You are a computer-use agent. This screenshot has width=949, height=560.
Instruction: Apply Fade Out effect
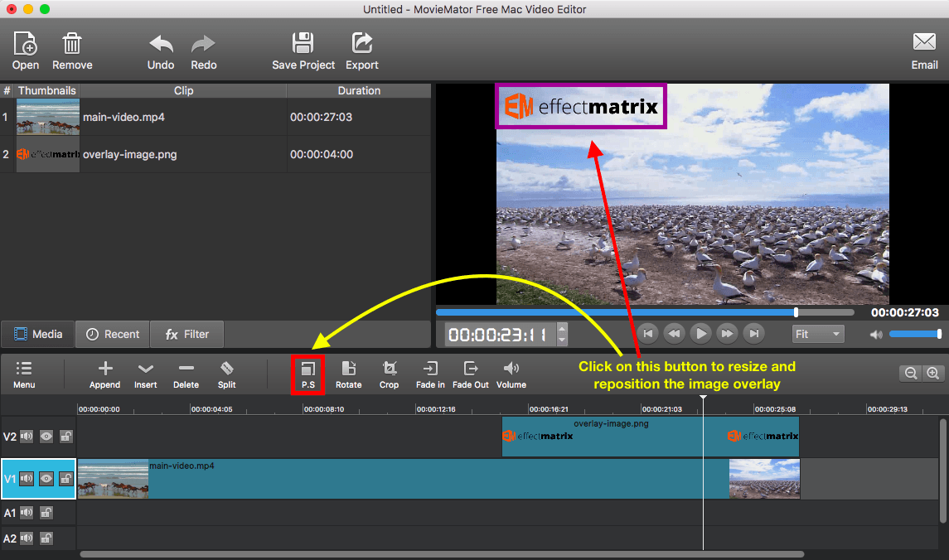[x=470, y=375]
